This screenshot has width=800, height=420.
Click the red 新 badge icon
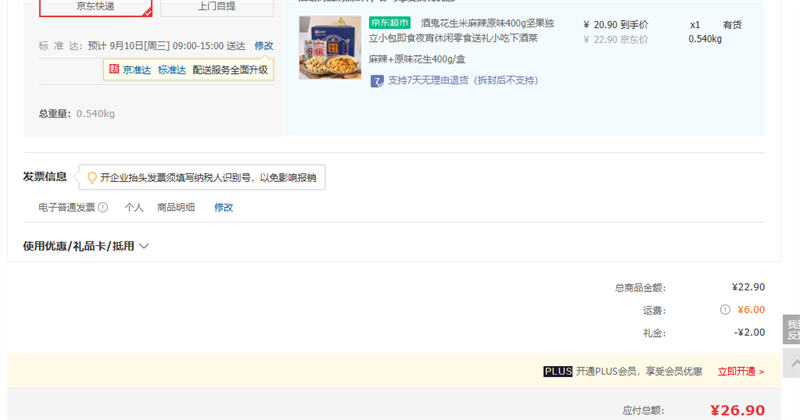(x=114, y=70)
